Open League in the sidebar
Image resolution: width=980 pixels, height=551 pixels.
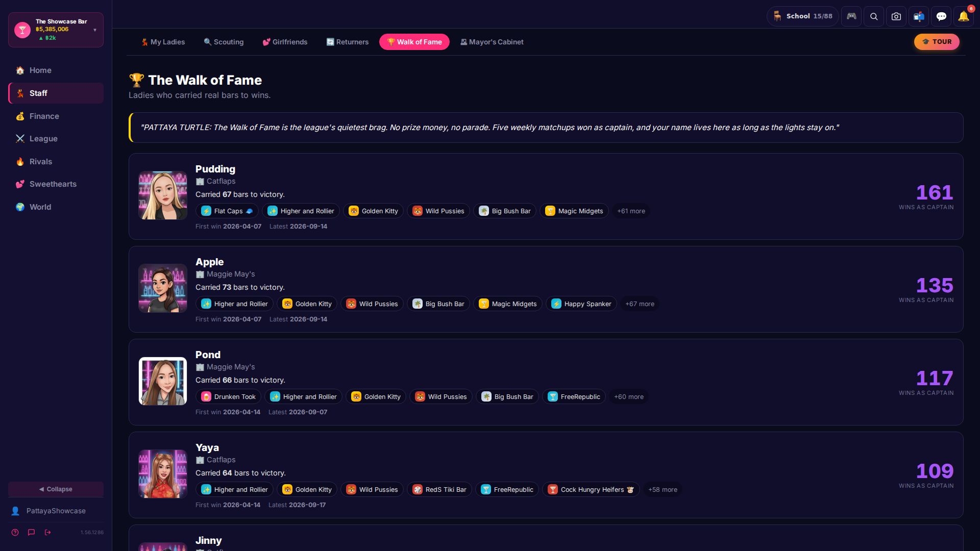coord(56,139)
